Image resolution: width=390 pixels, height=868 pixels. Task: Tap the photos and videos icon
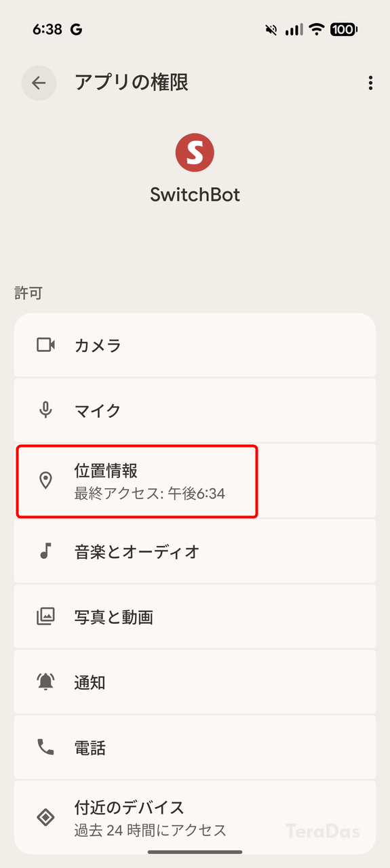point(45,617)
